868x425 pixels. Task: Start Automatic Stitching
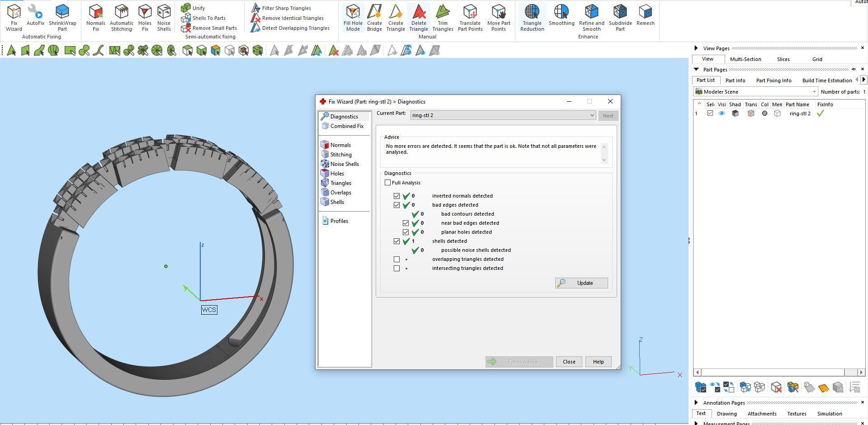[x=121, y=18]
